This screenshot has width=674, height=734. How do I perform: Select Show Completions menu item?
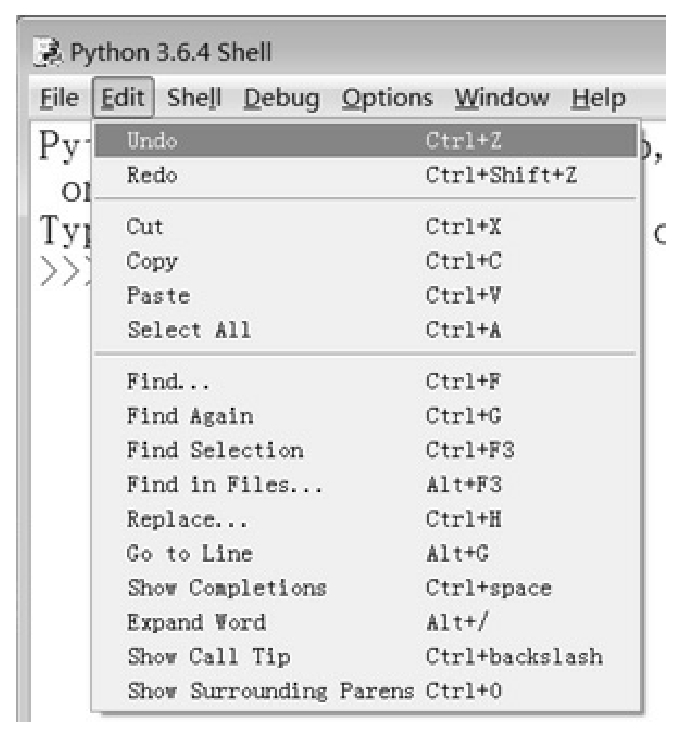[366, 588]
